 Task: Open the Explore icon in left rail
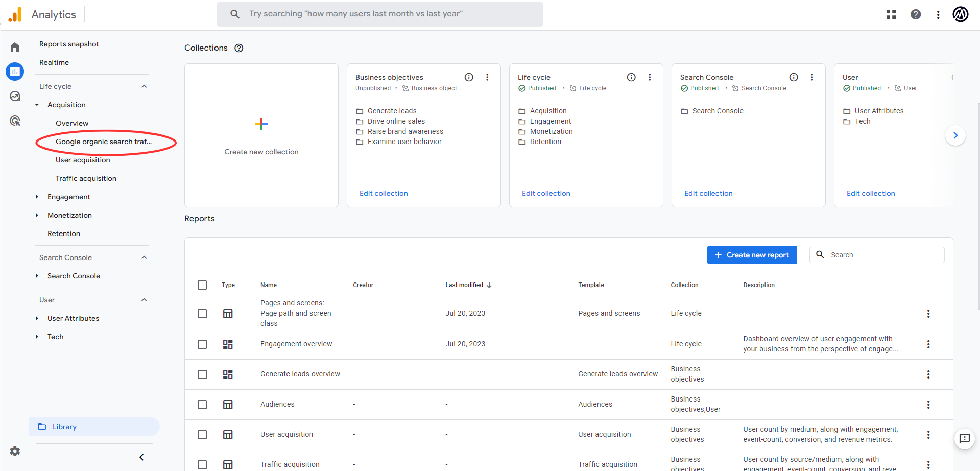click(15, 96)
